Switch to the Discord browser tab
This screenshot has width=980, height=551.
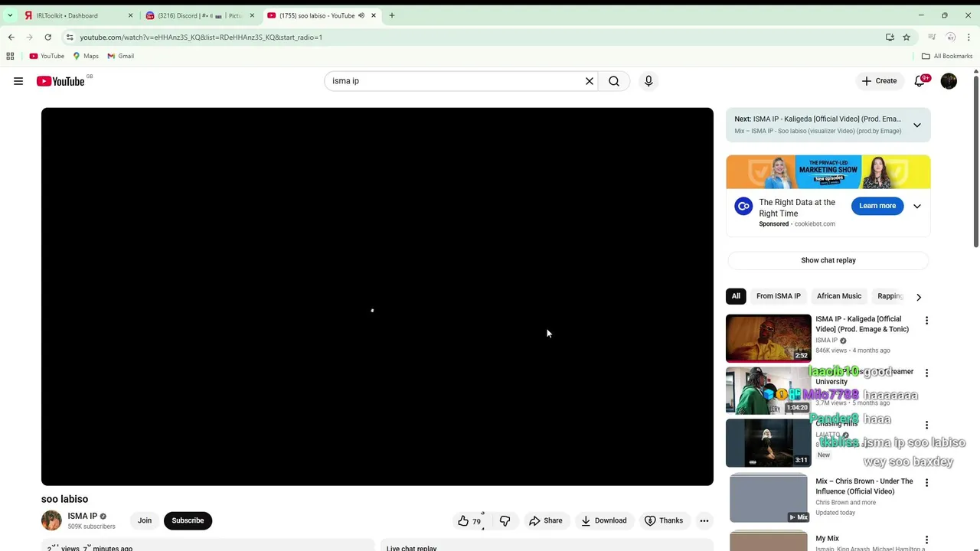[x=201, y=15]
